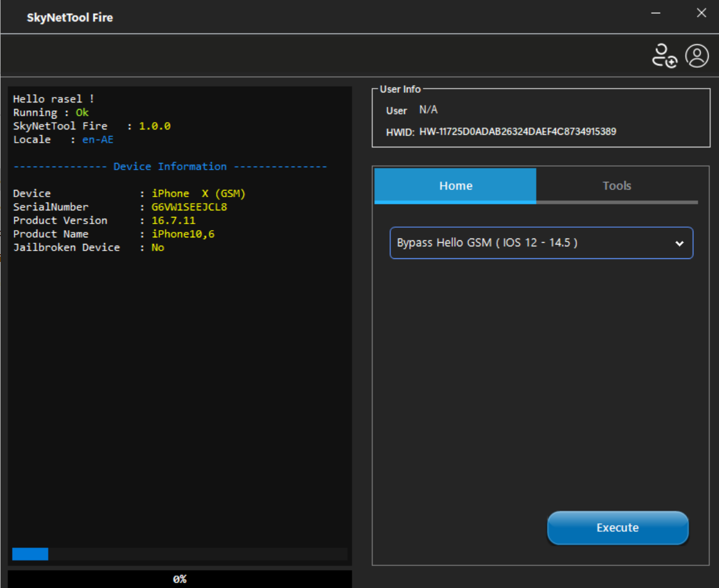Viewport: 719px width, 588px height.
Task: Click the User N/A field
Action: point(428,110)
